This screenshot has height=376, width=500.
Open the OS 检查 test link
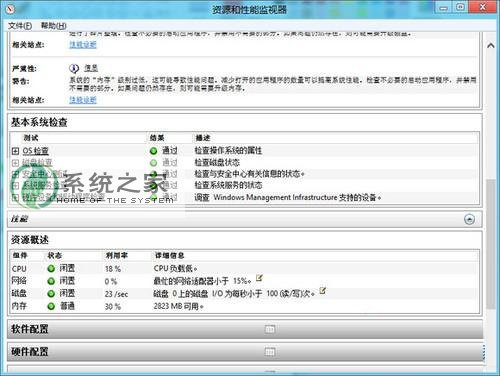click(35, 151)
